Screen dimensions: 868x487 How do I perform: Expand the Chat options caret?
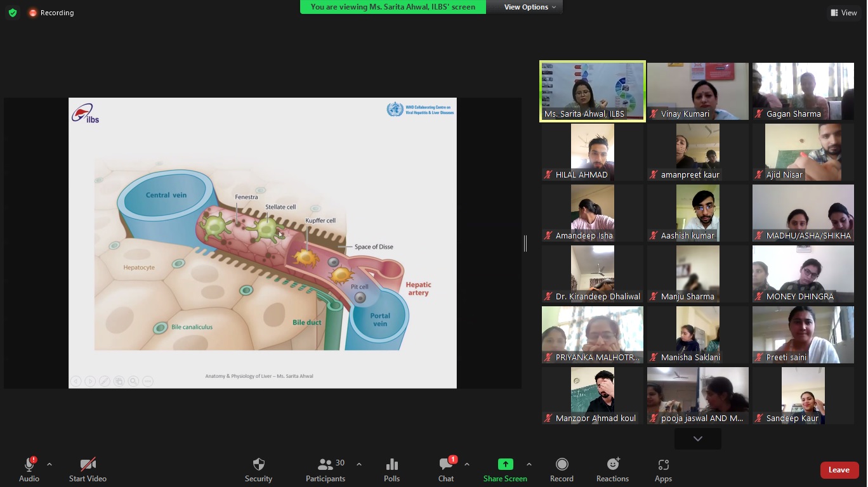(x=467, y=464)
